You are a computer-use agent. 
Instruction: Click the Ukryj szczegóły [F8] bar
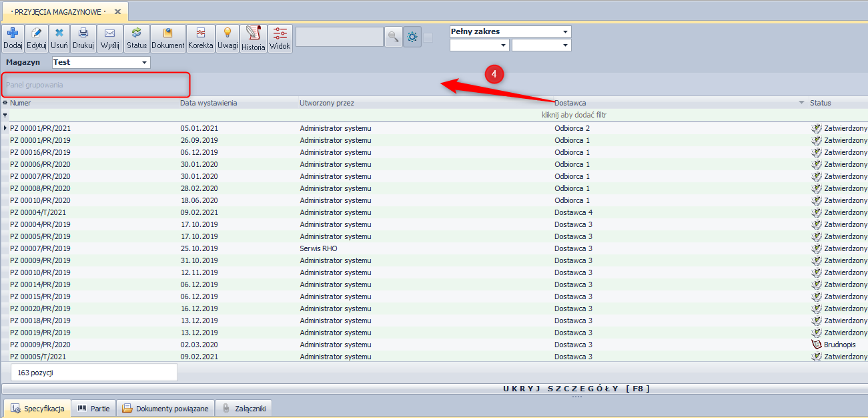pos(576,389)
